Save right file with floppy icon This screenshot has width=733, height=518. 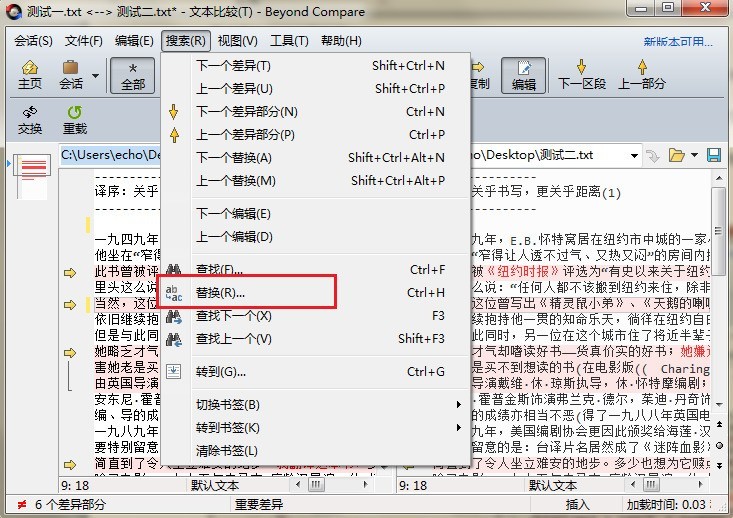tap(713, 155)
